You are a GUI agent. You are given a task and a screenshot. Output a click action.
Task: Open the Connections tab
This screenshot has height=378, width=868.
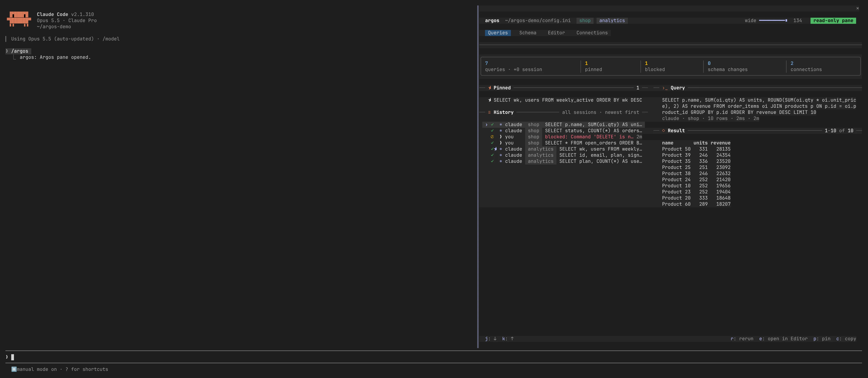pos(592,33)
